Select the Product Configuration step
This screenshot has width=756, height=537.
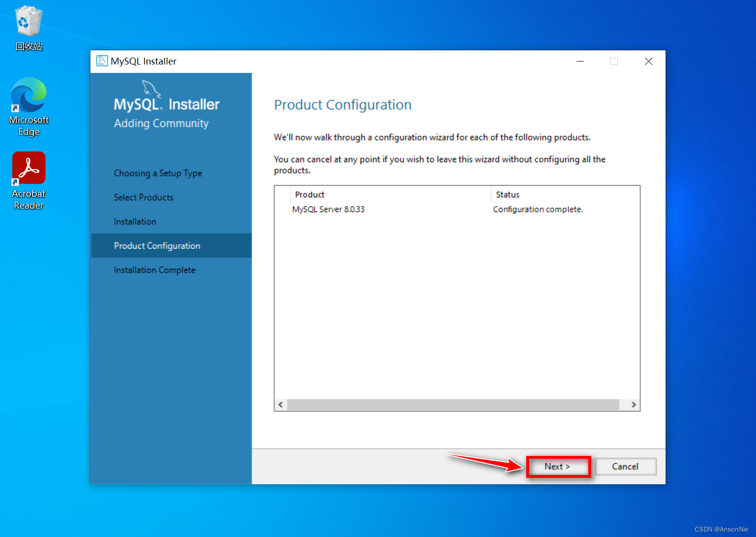pos(171,246)
